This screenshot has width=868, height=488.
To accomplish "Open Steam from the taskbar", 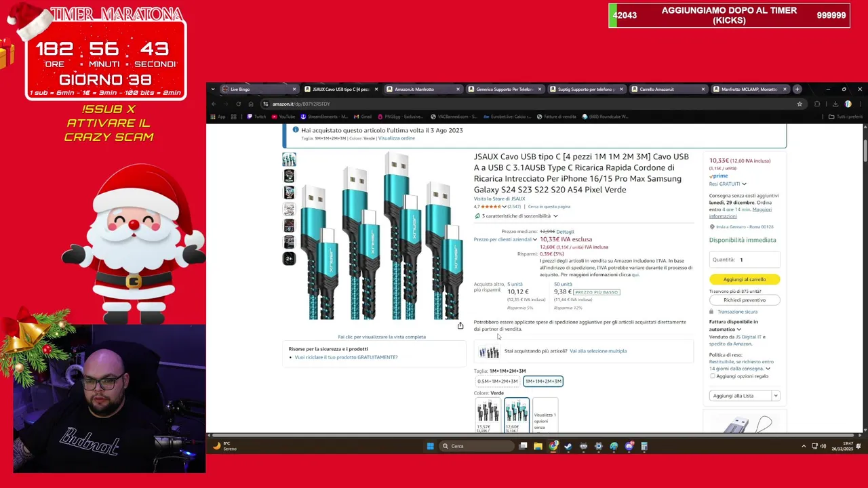I will point(568,446).
